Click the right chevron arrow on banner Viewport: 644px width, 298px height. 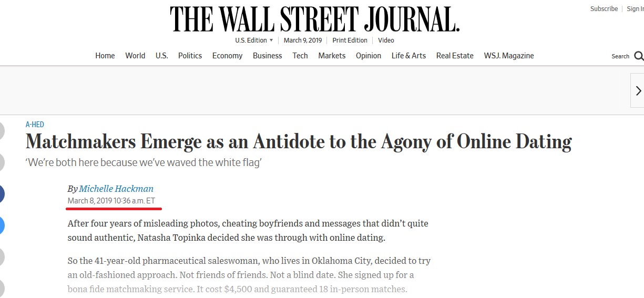(638, 90)
